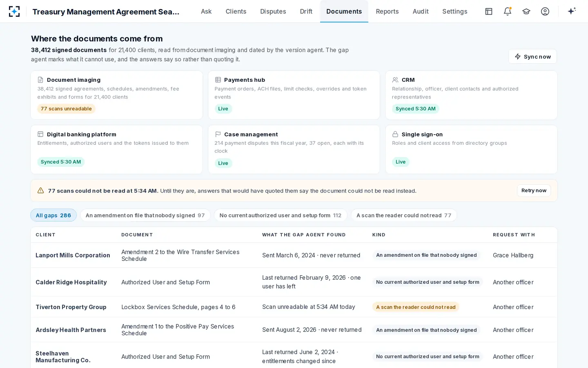This screenshot has height=368, width=588.
Task: Click the Single sign-on lock icon
Action: (x=395, y=134)
